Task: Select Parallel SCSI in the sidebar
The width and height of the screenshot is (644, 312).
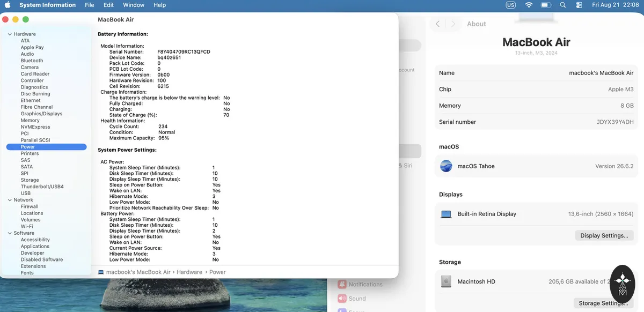Action: pos(35,140)
